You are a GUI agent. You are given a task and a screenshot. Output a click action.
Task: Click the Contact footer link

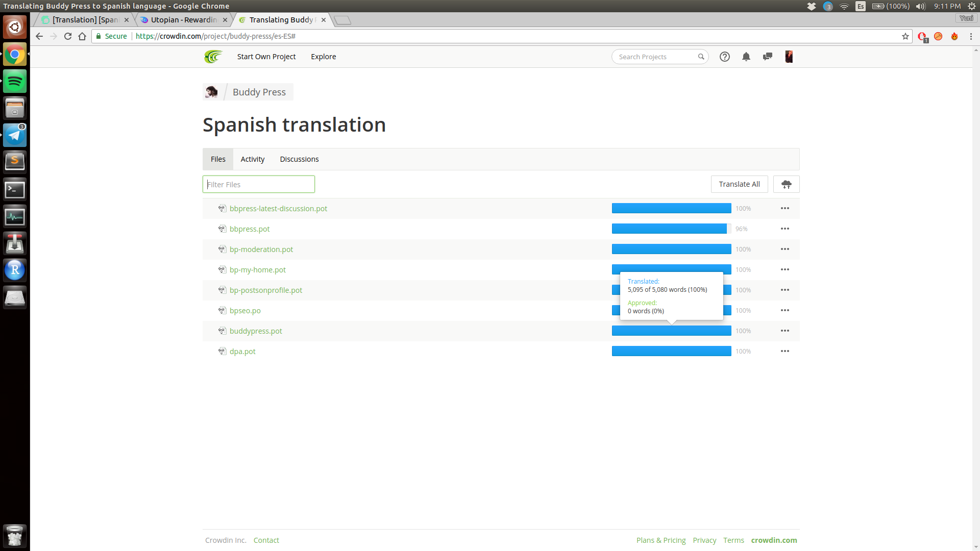266,540
